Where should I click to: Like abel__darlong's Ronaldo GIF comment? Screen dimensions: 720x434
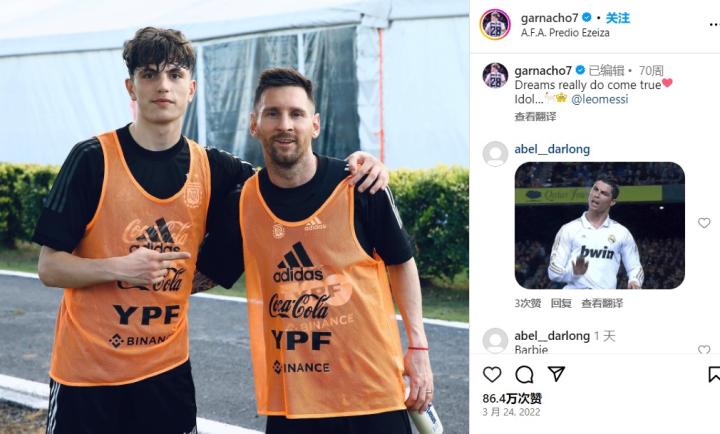tap(704, 223)
